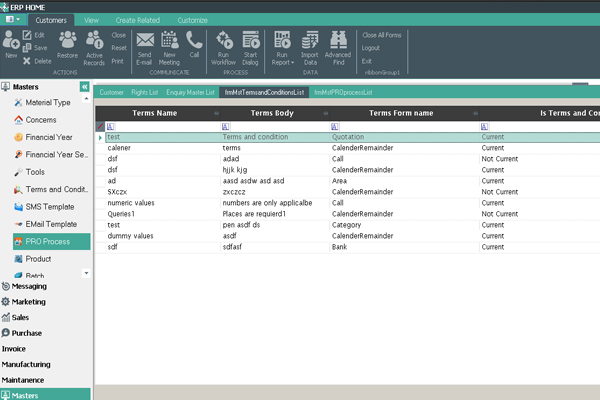Collapse the Masters sidebar panel
The image size is (600, 400).
(x=86, y=87)
